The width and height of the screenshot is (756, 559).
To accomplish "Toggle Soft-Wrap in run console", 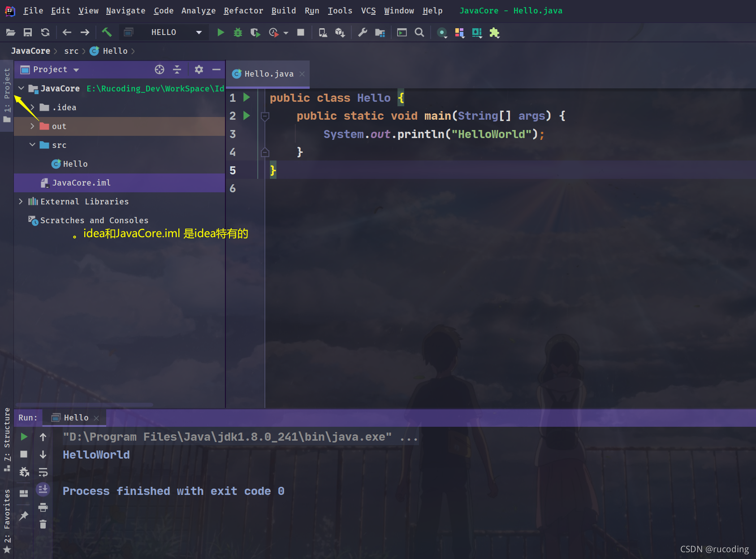I will (43, 472).
